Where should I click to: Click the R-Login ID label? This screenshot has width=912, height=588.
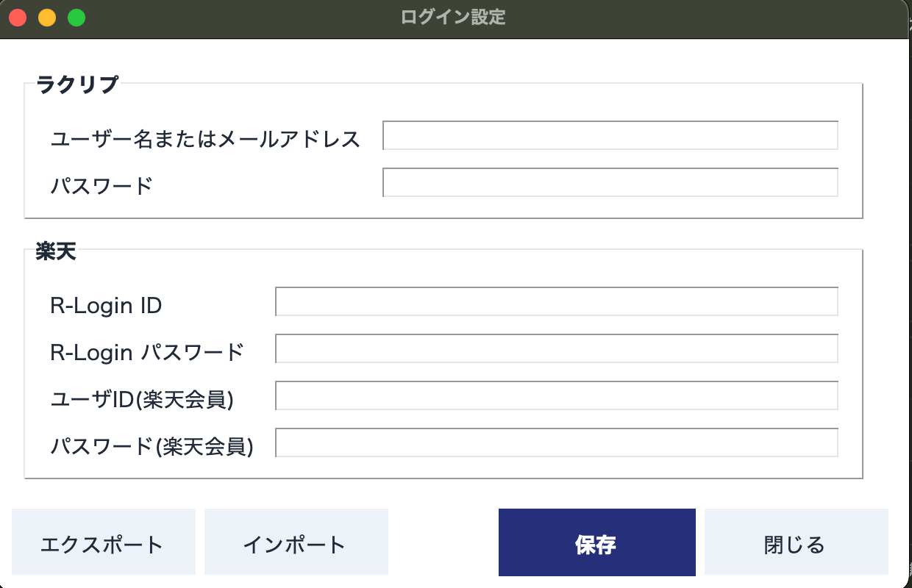pos(106,305)
